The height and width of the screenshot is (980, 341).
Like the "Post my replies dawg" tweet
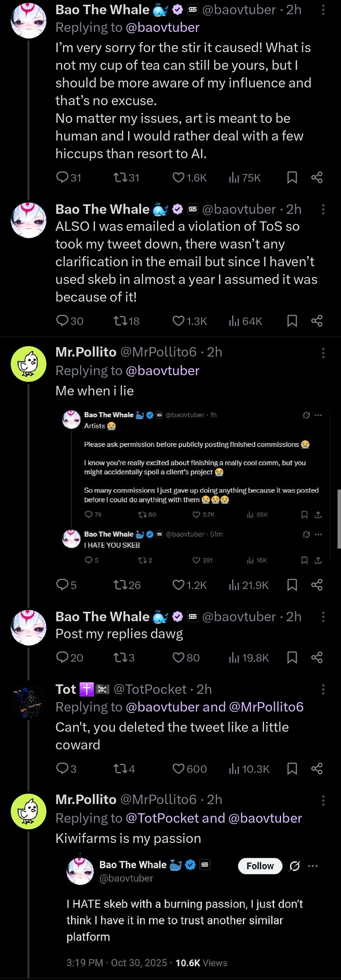coord(178,658)
